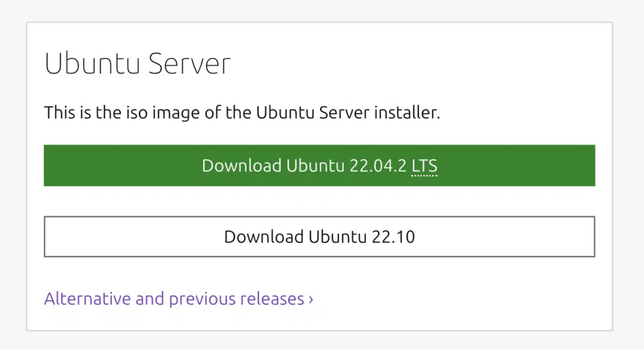Open the Alternative and previous releases link

pyautogui.click(x=179, y=299)
